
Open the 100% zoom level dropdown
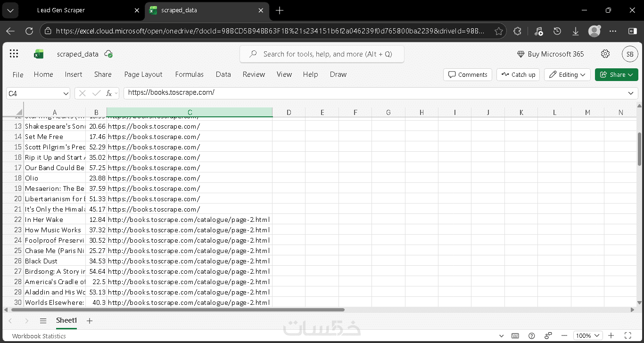pos(587,336)
